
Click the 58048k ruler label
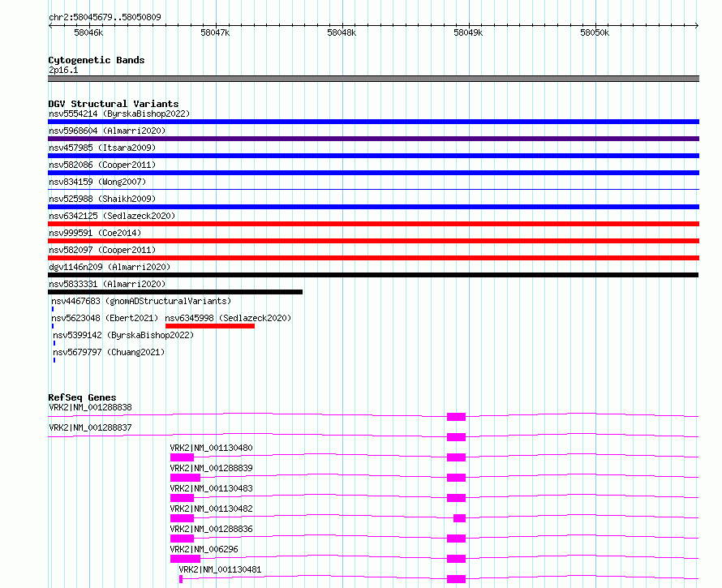(x=342, y=32)
